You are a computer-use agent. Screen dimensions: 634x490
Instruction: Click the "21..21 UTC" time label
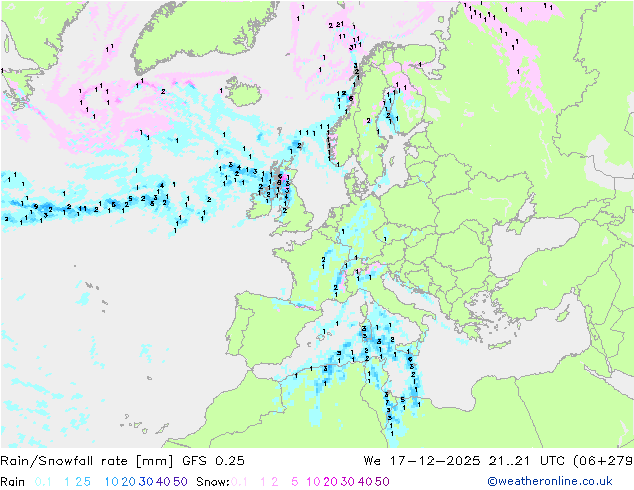527,461
